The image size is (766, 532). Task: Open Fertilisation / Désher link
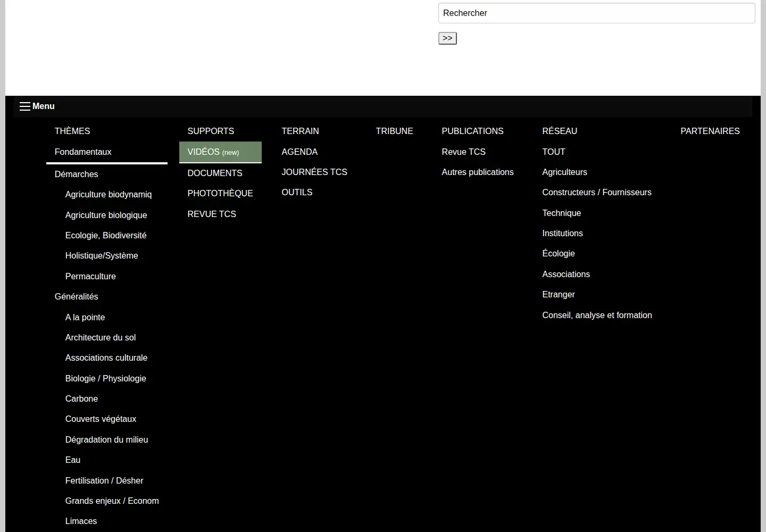tap(104, 480)
